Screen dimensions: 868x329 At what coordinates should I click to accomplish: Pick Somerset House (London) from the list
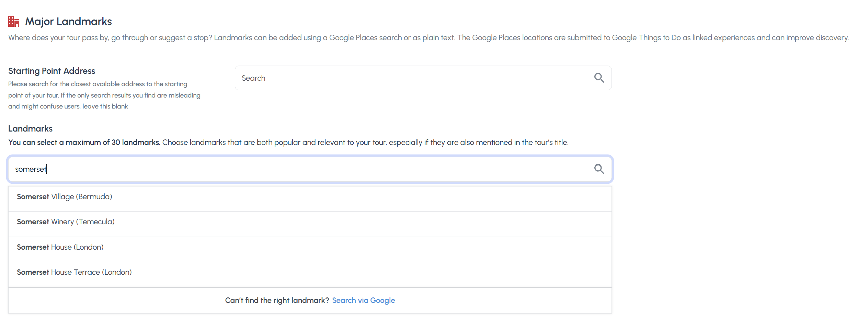click(x=310, y=249)
